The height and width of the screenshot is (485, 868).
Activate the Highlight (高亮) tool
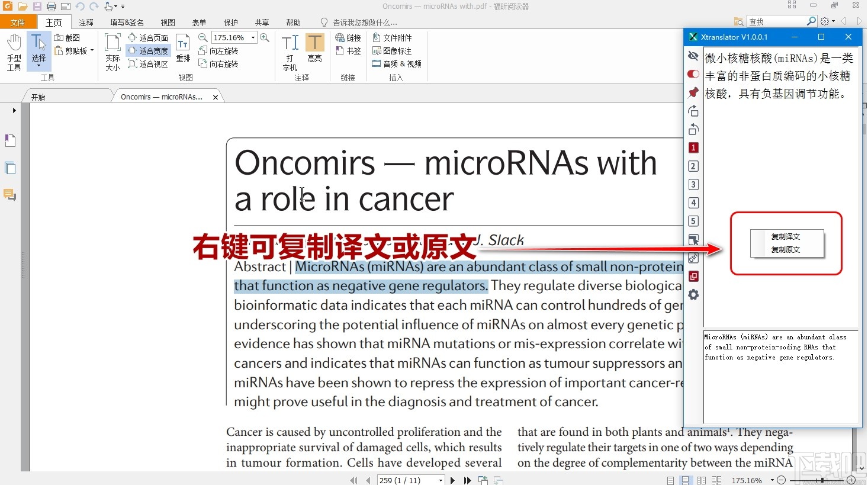tap(314, 47)
